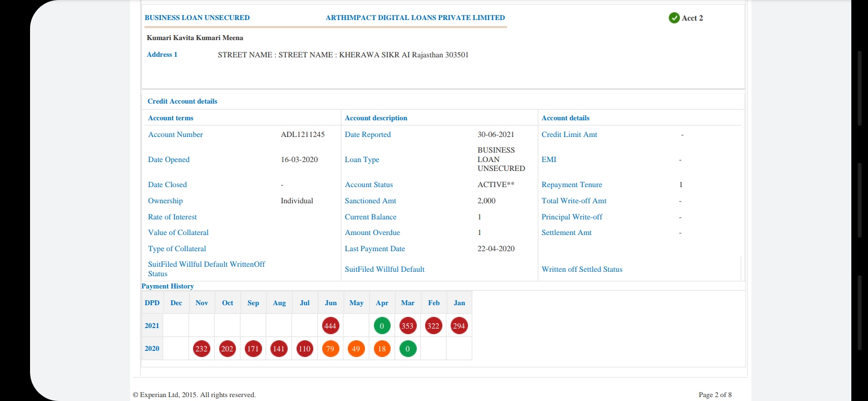This screenshot has width=868, height=401.
Task: Click the Written off Settled Status label
Action: 582,270
